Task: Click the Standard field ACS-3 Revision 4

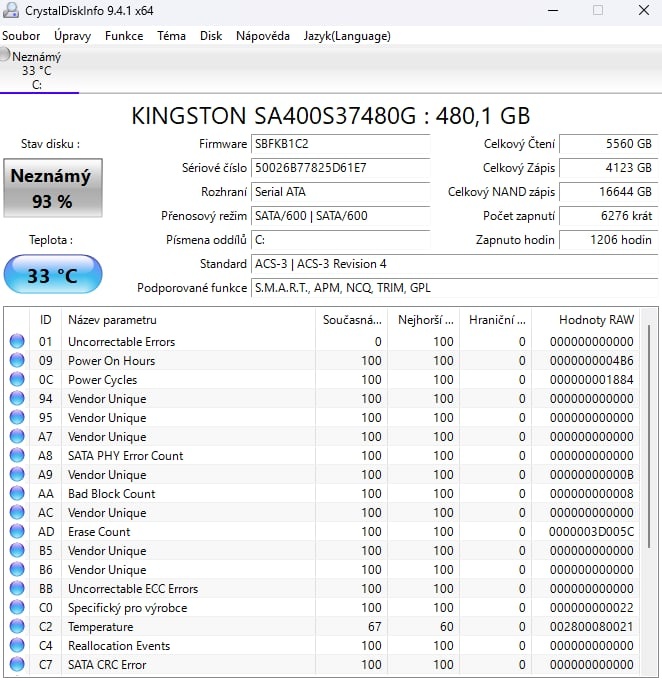Action: (455, 264)
